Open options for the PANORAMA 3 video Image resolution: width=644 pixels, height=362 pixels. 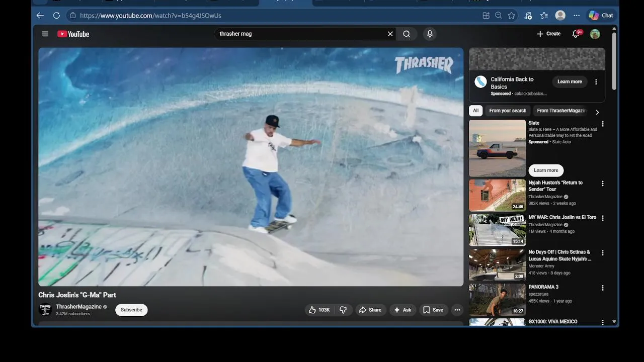pyautogui.click(x=602, y=288)
